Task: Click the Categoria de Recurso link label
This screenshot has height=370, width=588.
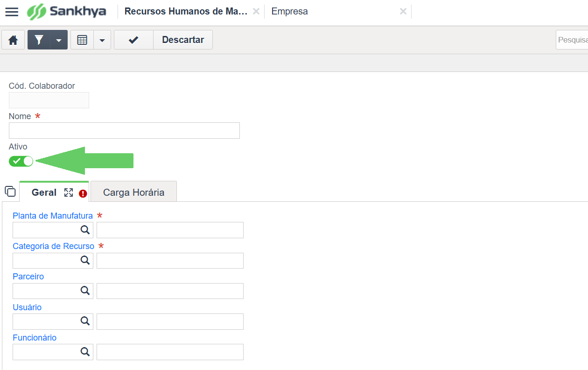Action: coord(54,246)
